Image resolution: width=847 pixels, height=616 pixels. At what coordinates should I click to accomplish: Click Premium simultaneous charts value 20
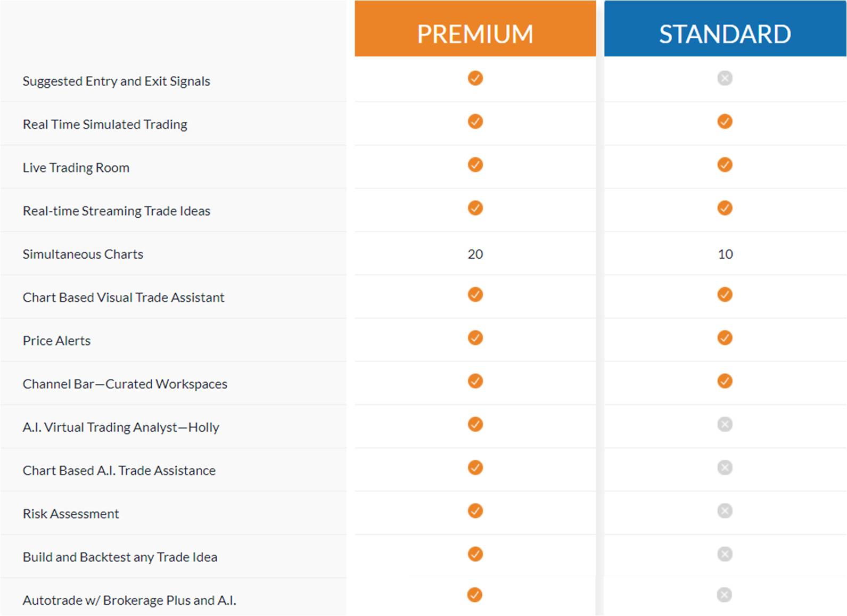tap(475, 254)
